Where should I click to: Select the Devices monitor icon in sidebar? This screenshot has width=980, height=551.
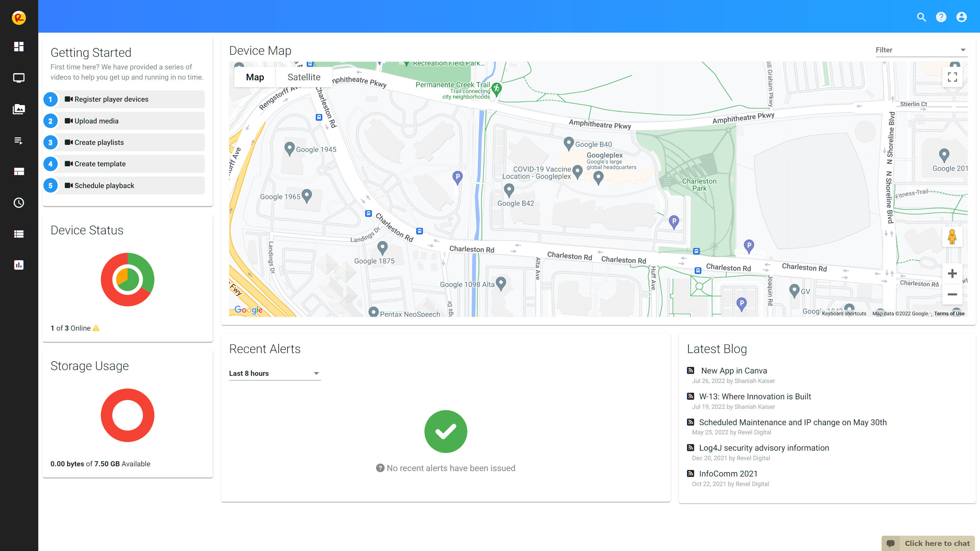(19, 78)
